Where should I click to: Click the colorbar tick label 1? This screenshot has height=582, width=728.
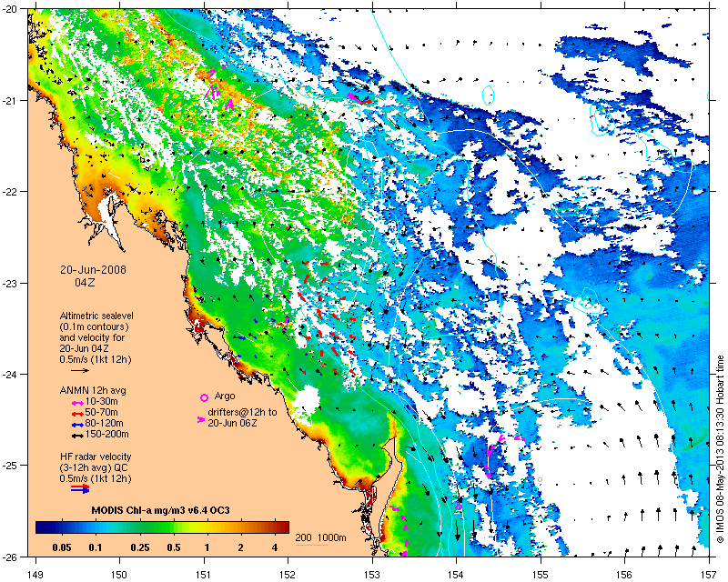(x=207, y=547)
